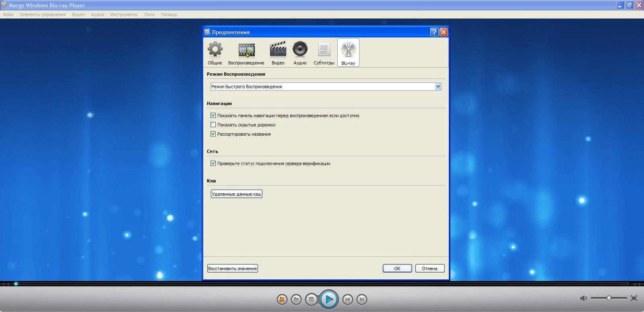The image size is (644, 312).
Task: Click the dialog help question mark button
Action: [434, 32]
